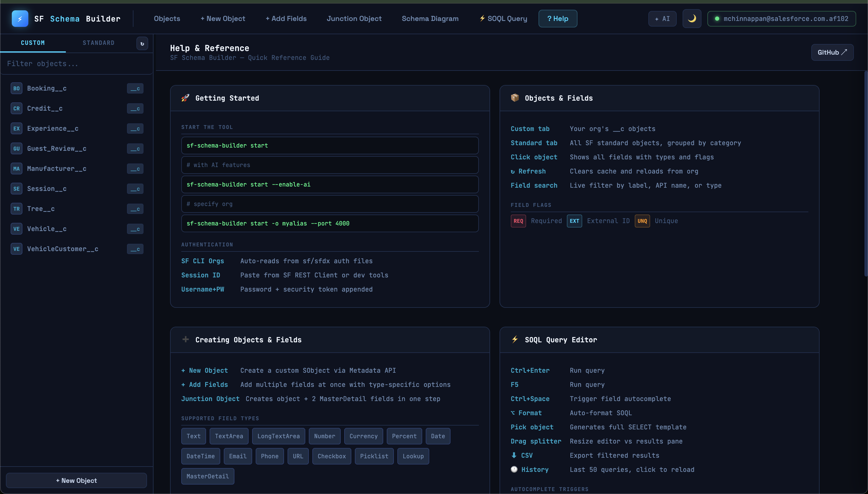Click the sidebar refresh icon button
Viewport: 868px width, 494px height.
coord(142,43)
